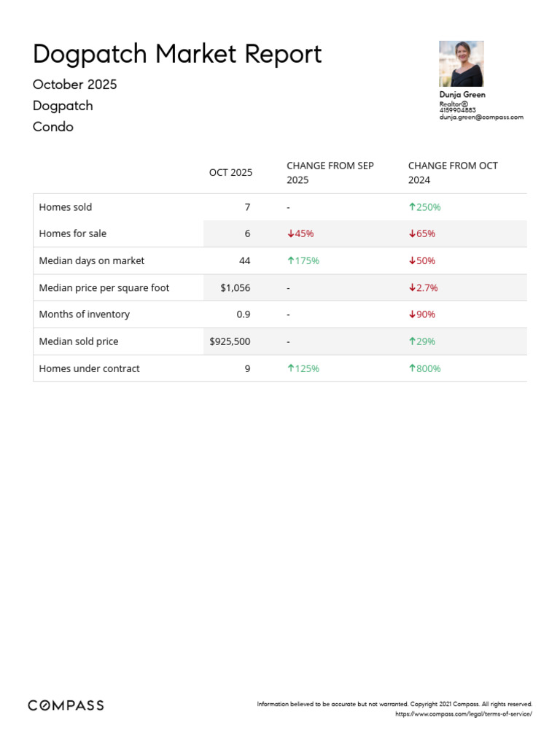Click the dunja.green@compass.com email link

[481, 117]
